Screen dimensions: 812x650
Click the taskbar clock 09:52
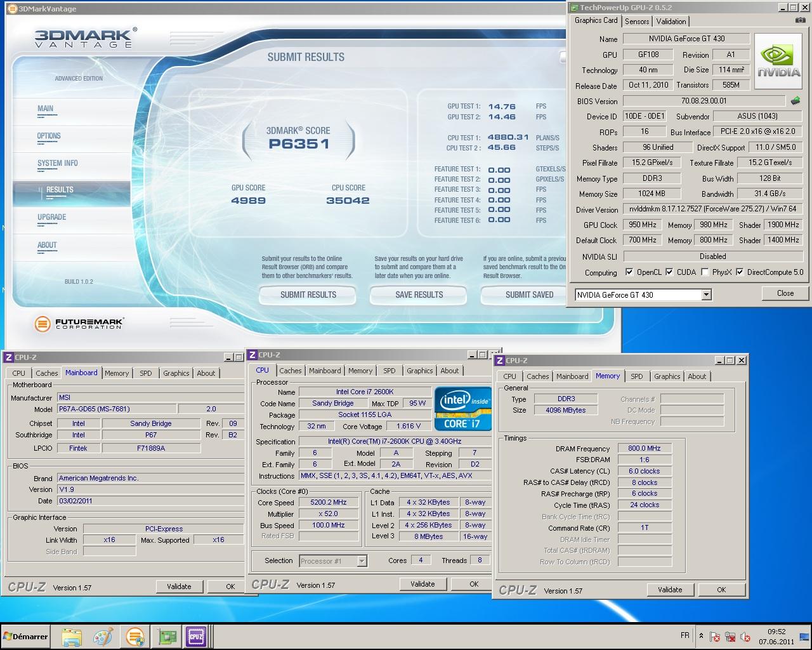[776, 632]
